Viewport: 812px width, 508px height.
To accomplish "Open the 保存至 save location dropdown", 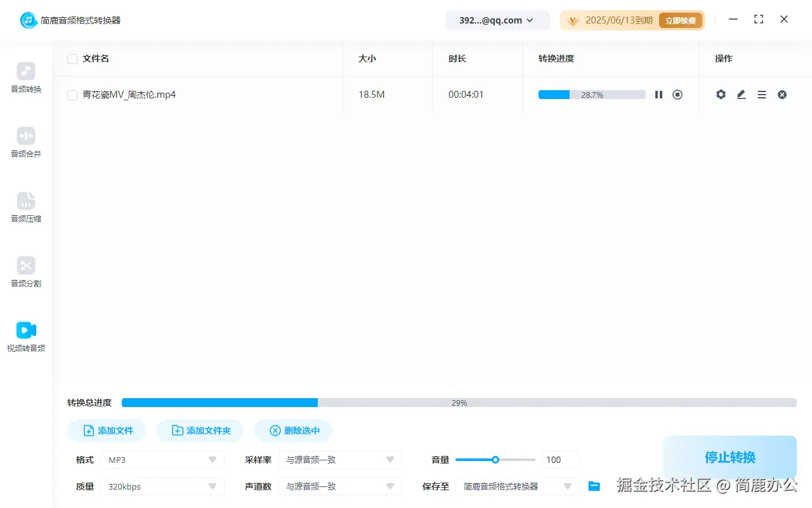I will click(518, 486).
